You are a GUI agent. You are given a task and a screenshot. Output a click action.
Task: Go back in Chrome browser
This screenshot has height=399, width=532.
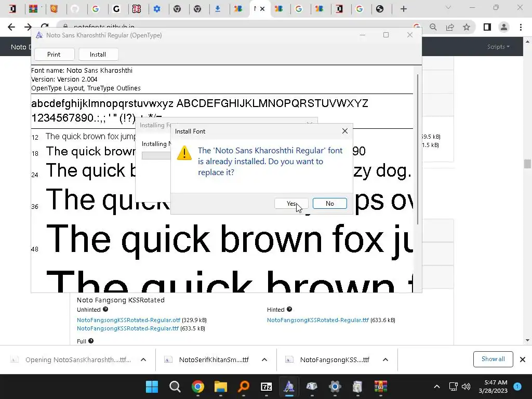(11, 27)
